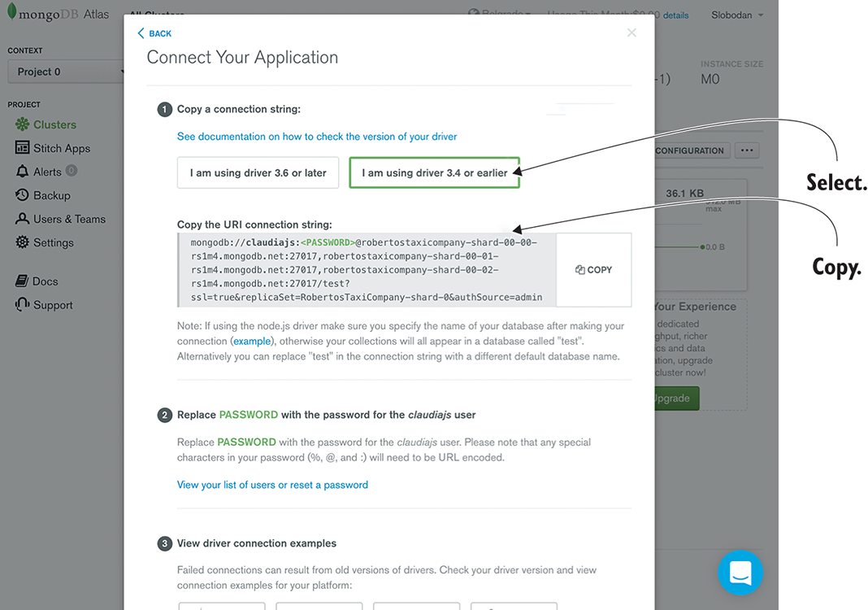Click inside the connection string text box
This screenshot has width=868, height=610.
(366, 270)
